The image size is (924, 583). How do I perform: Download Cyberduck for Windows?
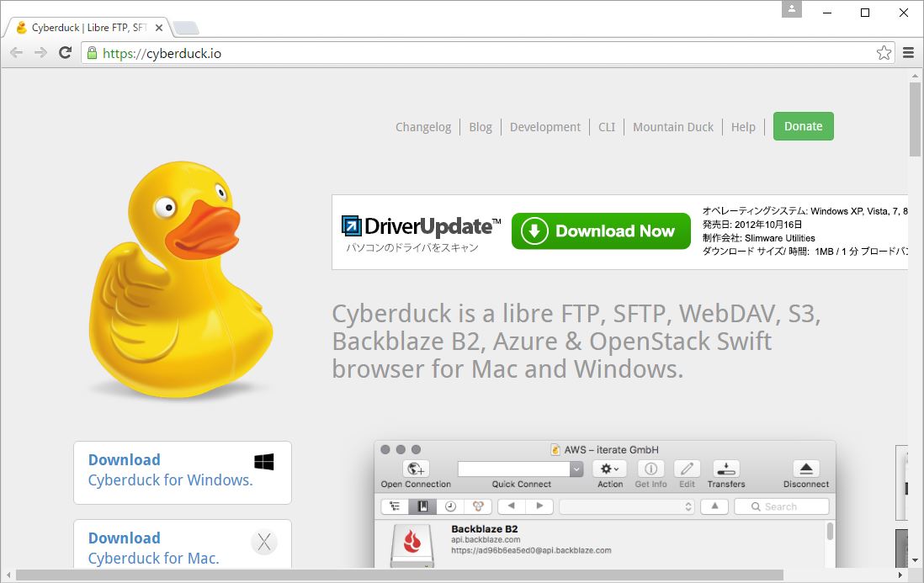[x=183, y=472]
